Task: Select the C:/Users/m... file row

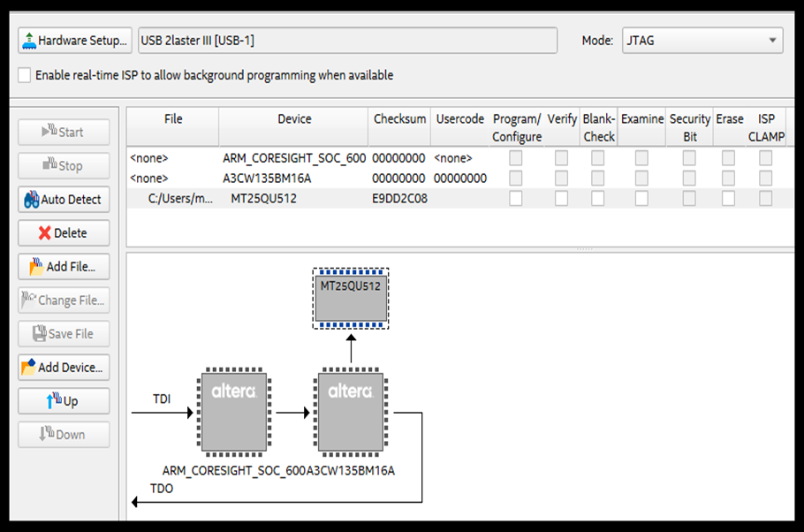Action: [x=180, y=199]
